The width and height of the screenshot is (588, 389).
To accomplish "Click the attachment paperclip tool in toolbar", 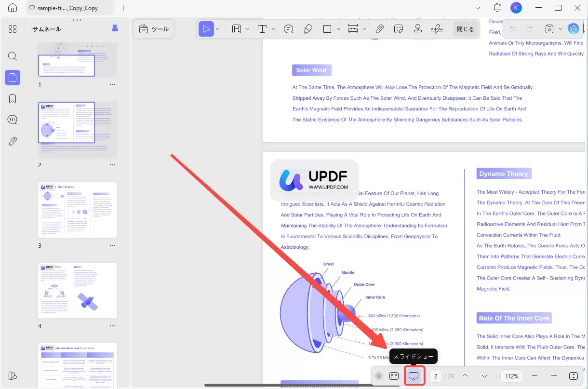I will (x=379, y=29).
